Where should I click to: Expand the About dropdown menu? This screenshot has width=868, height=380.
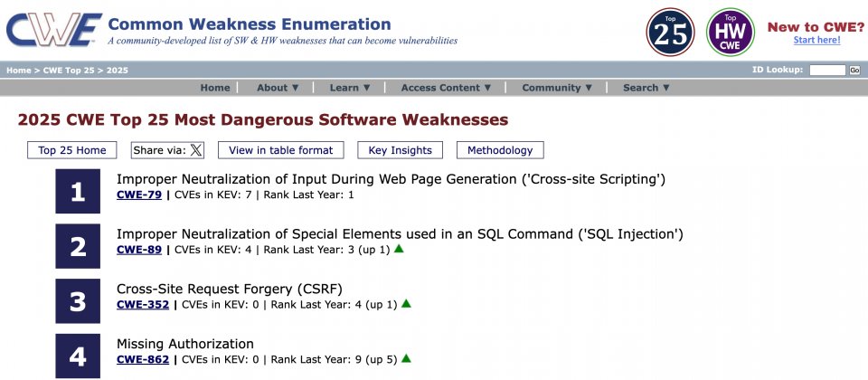pos(278,88)
